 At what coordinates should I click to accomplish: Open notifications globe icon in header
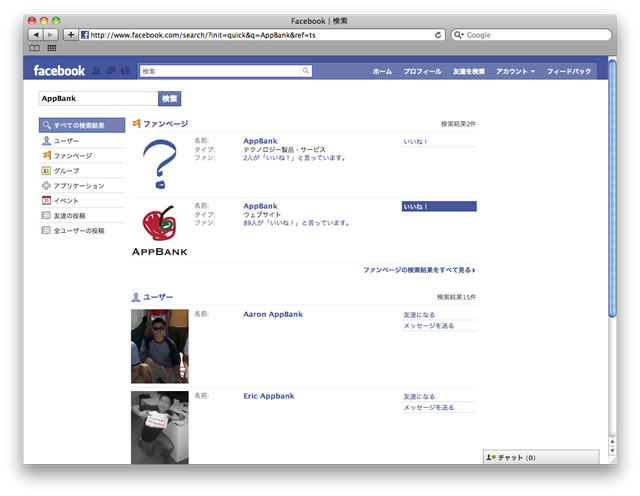click(125, 71)
